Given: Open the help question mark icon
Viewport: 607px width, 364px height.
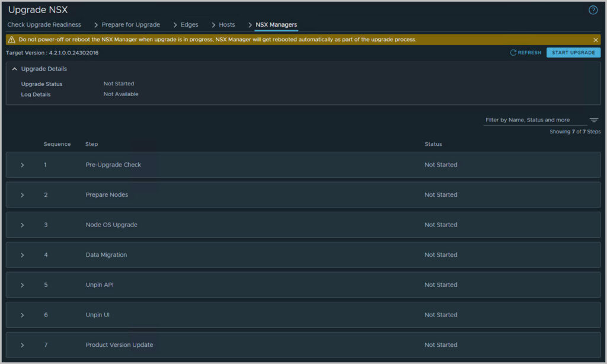Looking at the screenshot, I should point(594,9).
